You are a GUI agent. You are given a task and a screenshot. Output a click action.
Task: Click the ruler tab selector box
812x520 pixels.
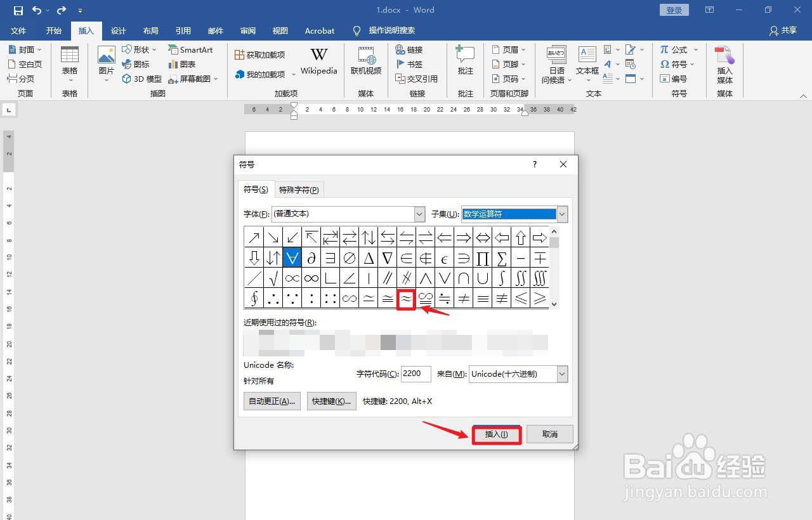coord(9,110)
